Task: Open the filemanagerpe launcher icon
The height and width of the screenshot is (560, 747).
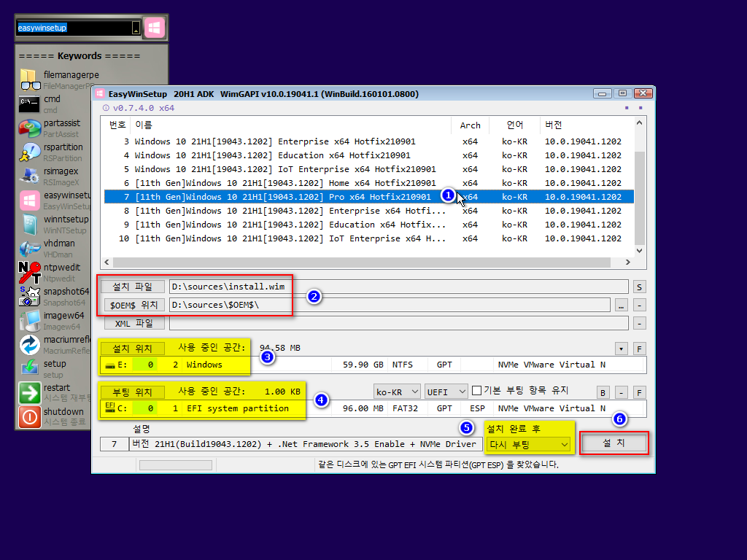Action: point(30,79)
